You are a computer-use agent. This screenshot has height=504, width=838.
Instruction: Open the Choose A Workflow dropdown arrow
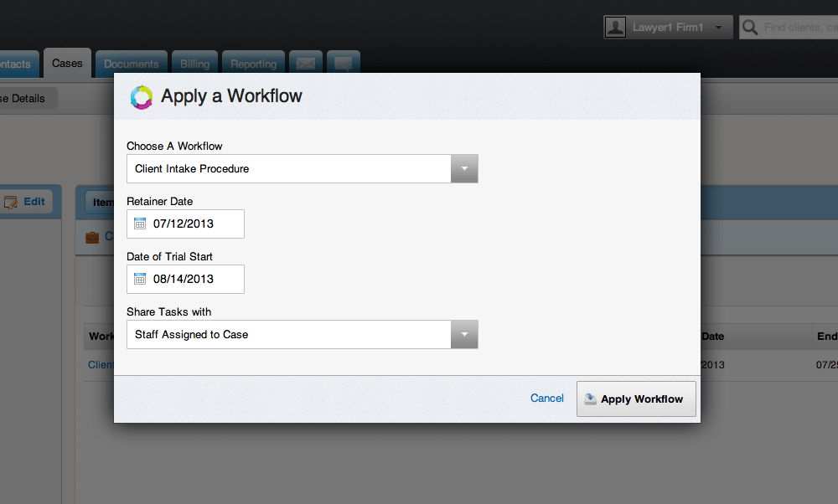click(x=464, y=169)
